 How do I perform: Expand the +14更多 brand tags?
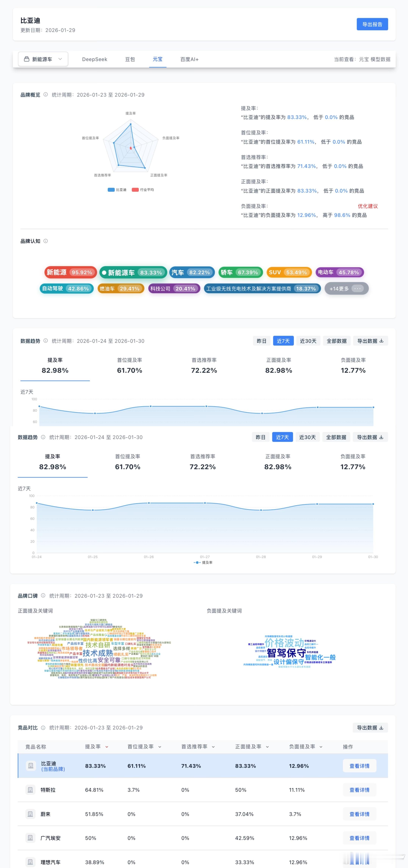click(346, 289)
